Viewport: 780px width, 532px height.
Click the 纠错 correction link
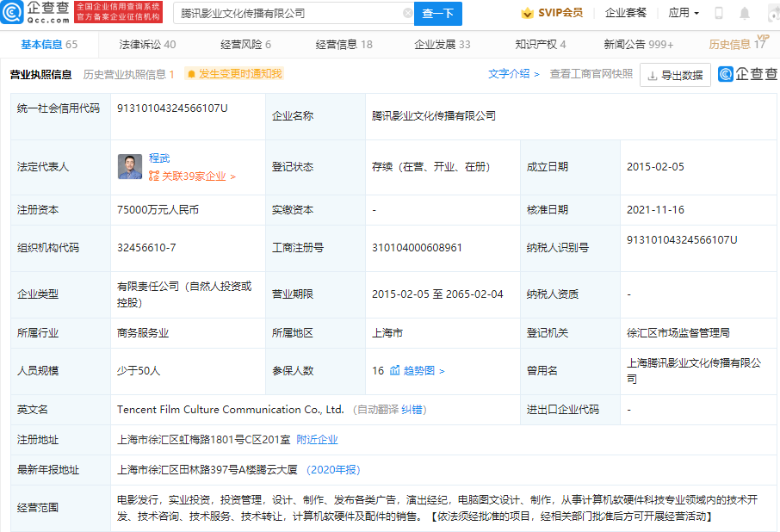point(414,410)
